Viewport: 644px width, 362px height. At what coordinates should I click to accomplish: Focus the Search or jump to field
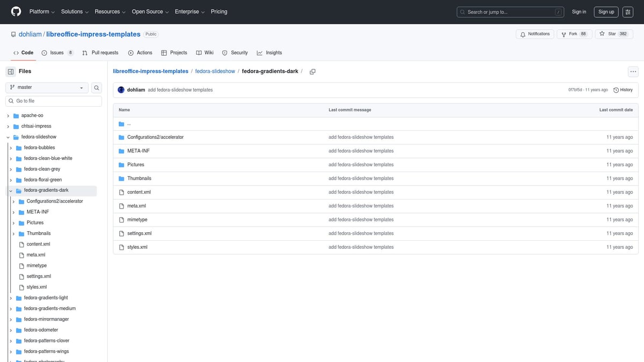[x=510, y=12]
